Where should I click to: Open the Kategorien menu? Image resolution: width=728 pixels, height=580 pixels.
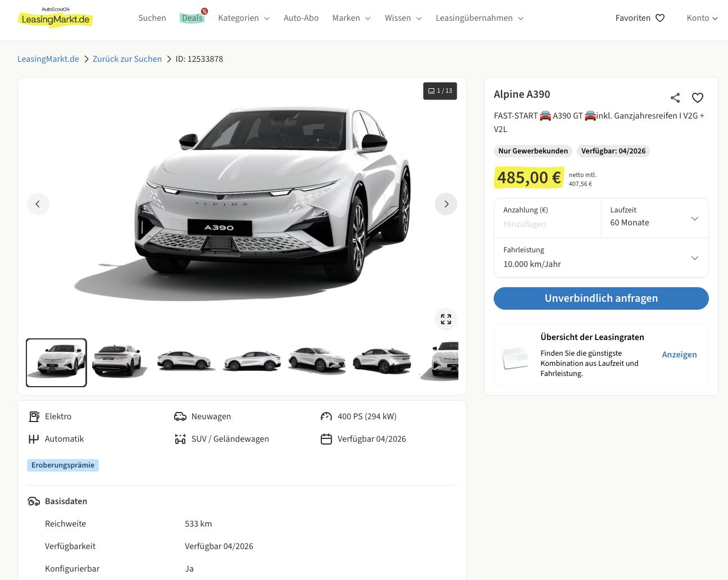(243, 18)
